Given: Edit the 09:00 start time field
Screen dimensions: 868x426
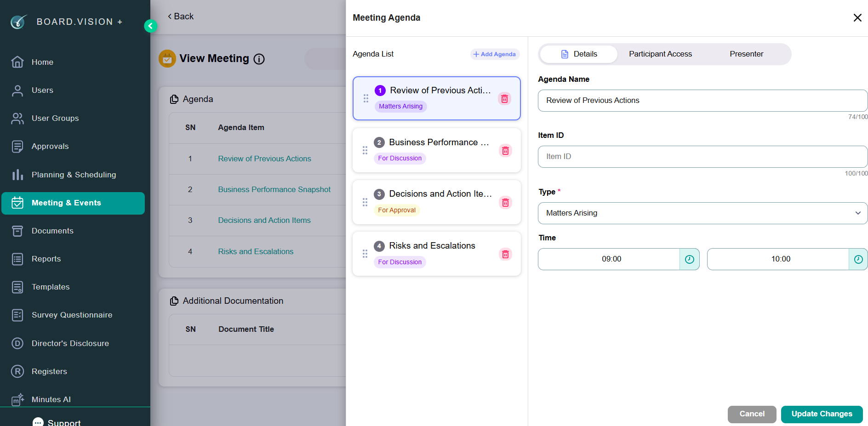Looking at the screenshot, I should 609,259.
